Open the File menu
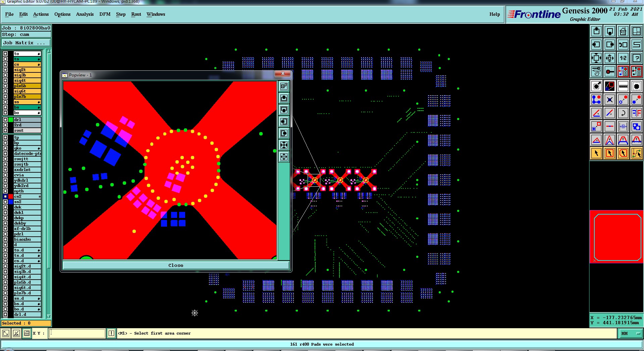This screenshot has width=644, height=351. (x=9, y=14)
